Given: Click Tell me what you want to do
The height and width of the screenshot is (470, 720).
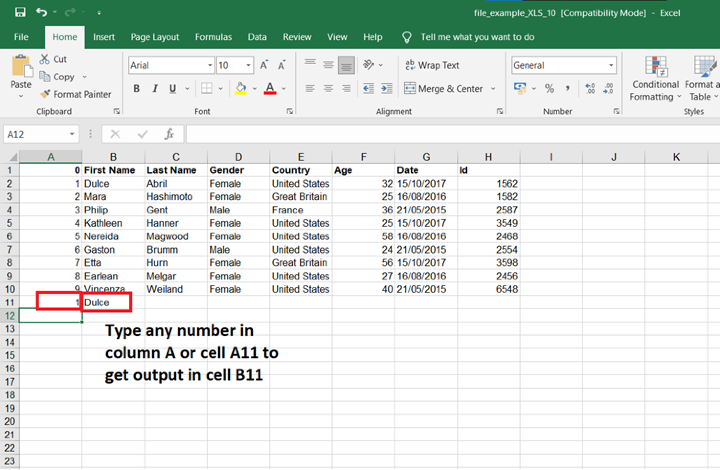Looking at the screenshot, I should (477, 37).
